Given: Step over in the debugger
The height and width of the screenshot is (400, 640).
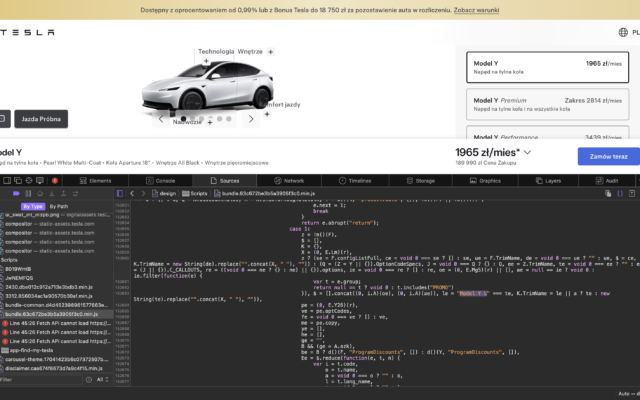Looking at the screenshot, I should coord(40,193).
